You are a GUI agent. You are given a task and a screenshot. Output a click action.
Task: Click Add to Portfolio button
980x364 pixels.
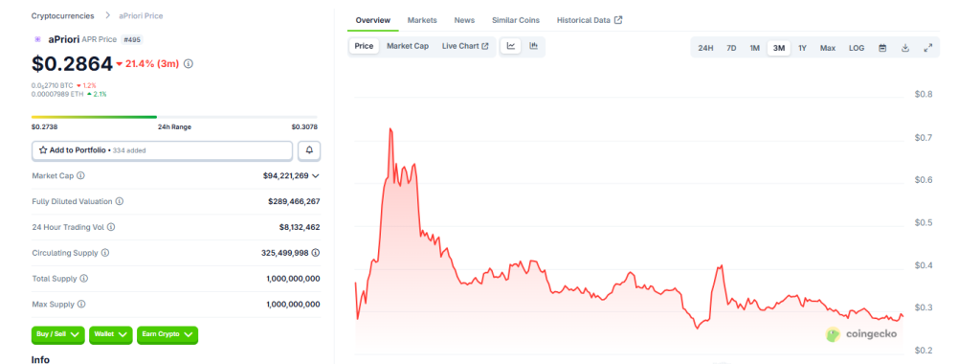pos(162,150)
